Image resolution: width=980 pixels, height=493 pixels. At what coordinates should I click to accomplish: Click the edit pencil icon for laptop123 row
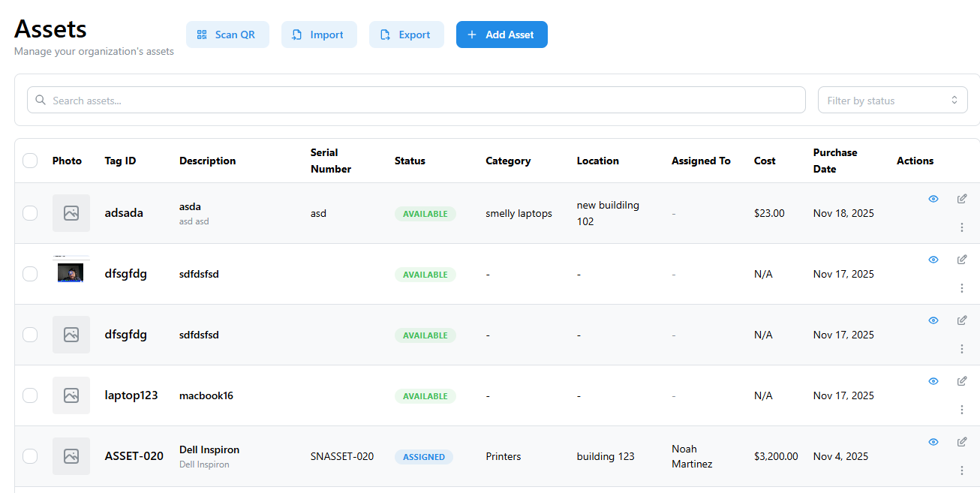[x=962, y=381]
